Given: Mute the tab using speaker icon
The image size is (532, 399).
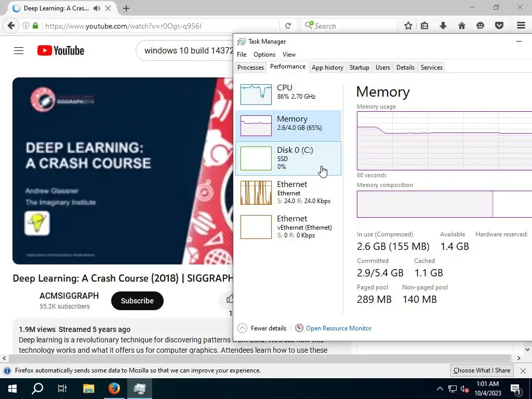Looking at the screenshot, I should pyautogui.click(x=97, y=8).
